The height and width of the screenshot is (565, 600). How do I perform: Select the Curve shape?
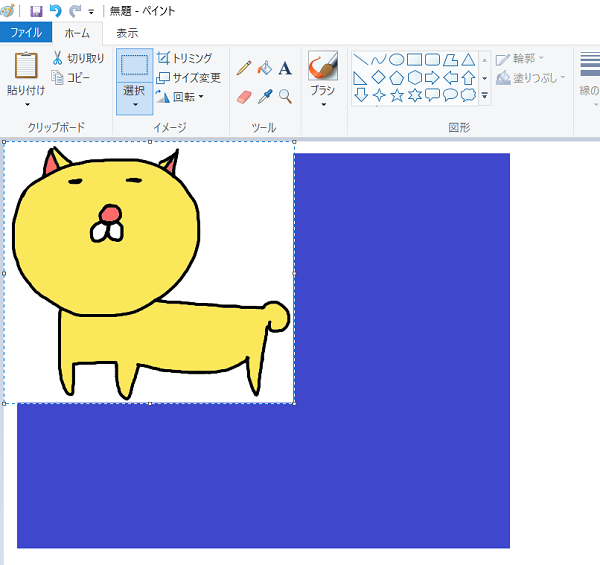click(x=378, y=60)
